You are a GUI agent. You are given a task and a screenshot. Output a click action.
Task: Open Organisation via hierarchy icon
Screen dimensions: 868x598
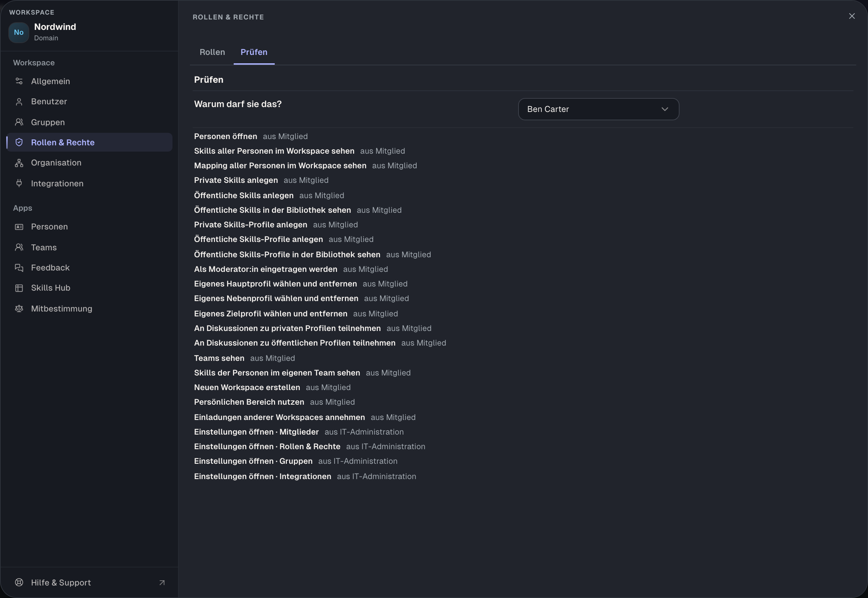[x=19, y=163]
